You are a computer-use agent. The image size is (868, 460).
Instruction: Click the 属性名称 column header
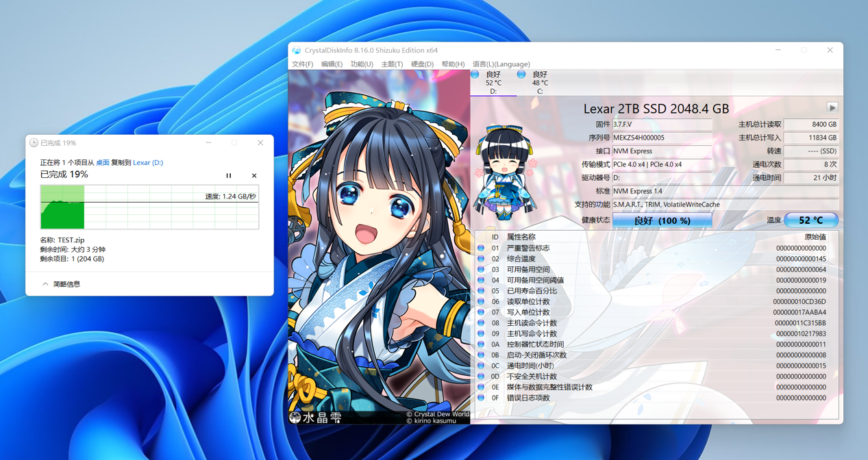[x=521, y=237]
